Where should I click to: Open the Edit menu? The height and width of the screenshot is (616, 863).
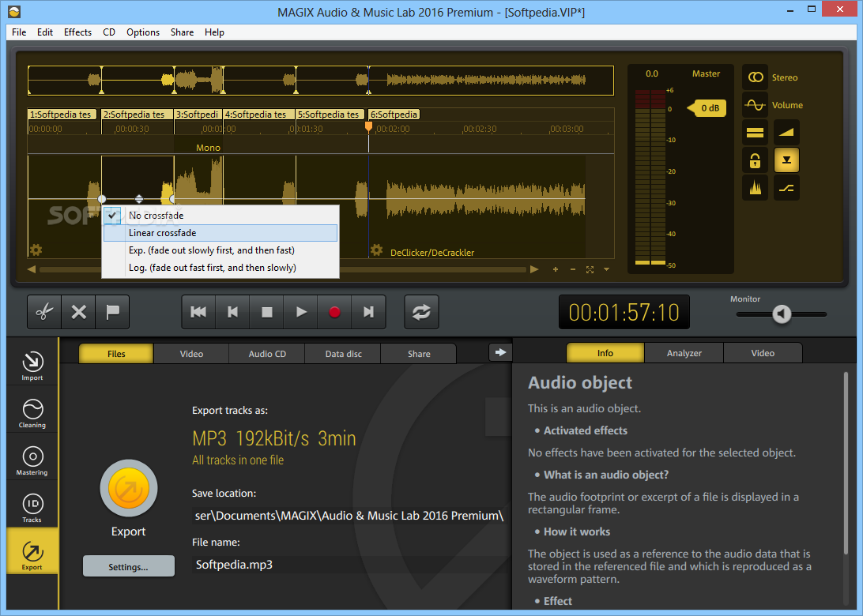pos(44,32)
